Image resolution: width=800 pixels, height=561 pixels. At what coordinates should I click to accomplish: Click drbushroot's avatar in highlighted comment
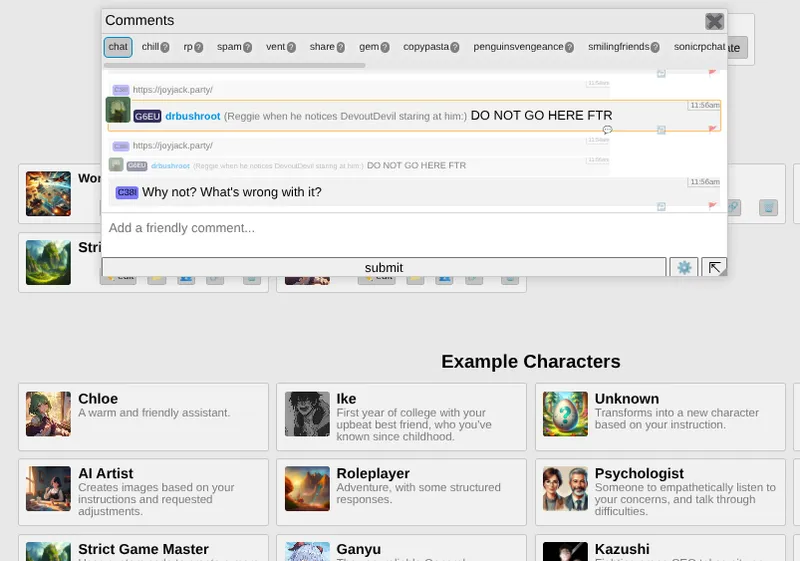(x=118, y=110)
